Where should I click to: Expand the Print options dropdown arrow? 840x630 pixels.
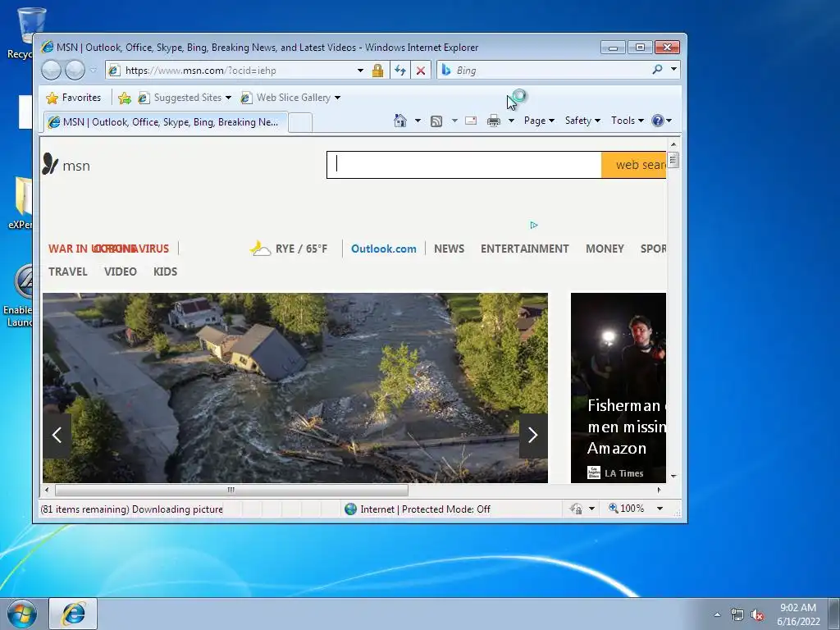click(512, 121)
